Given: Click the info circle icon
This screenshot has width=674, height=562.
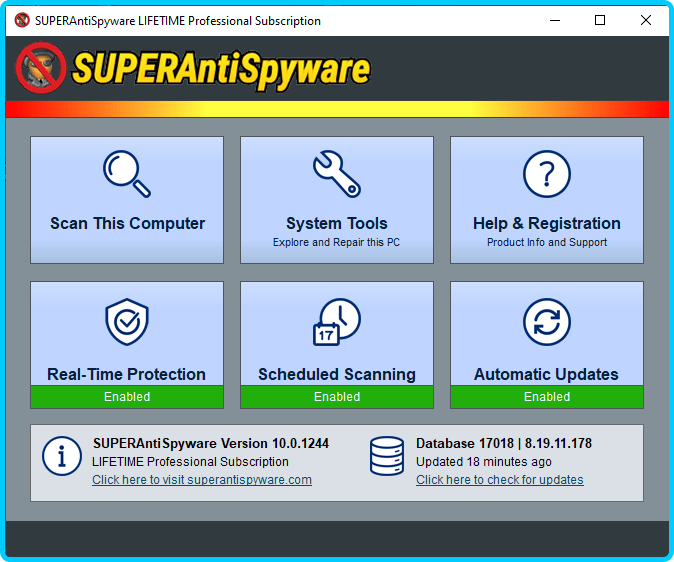Looking at the screenshot, I should 62,456.
